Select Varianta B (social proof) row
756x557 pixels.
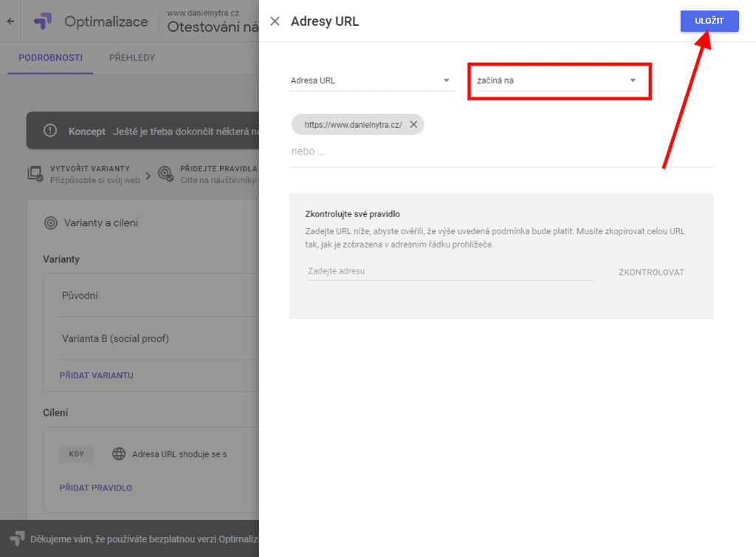[x=115, y=338]
